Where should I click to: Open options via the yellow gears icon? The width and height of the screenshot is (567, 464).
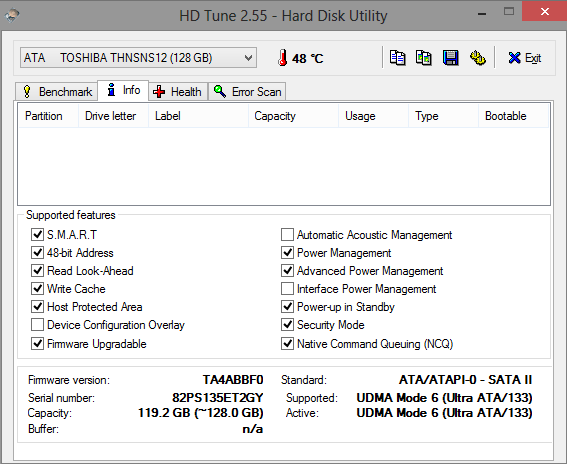click(478, 58)
